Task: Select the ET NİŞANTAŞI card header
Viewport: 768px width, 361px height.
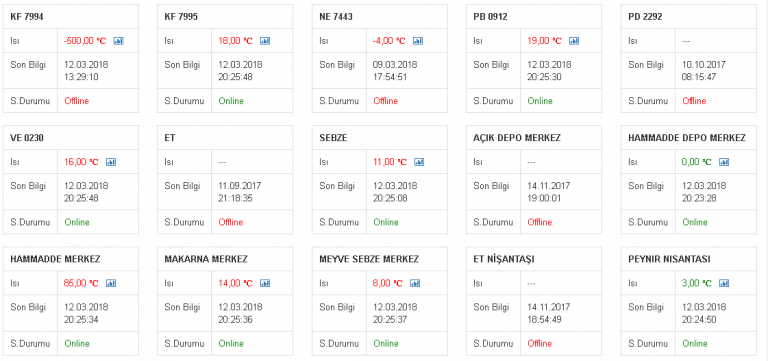Action: click(x=504, y=259)
